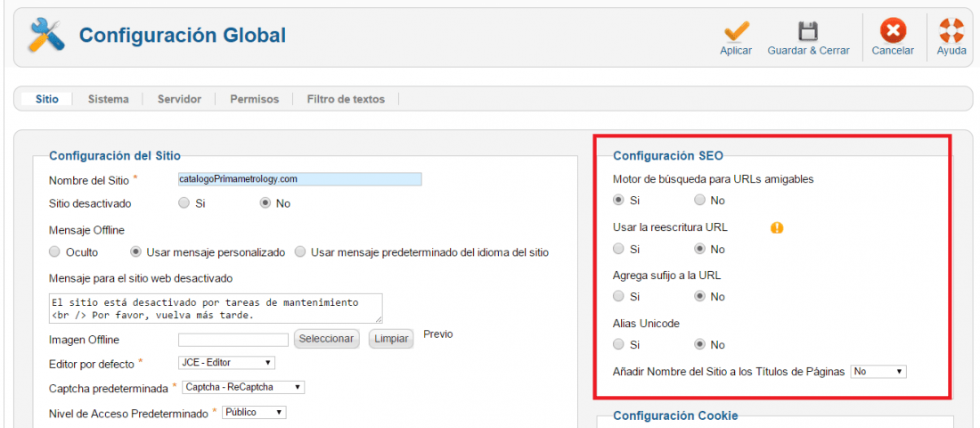Open the Ayuda lifebuoy icon
This screenshot has width=980, height=428.
coord(951,30)
